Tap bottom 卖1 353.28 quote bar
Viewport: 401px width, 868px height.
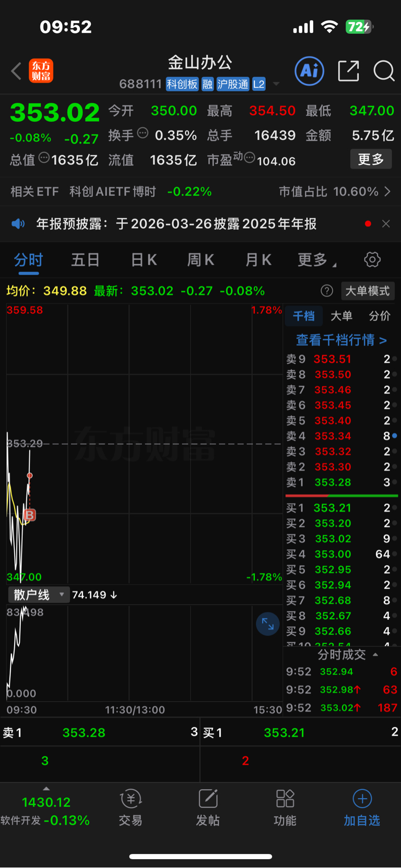pyautogui.click(x=100, y=733)
